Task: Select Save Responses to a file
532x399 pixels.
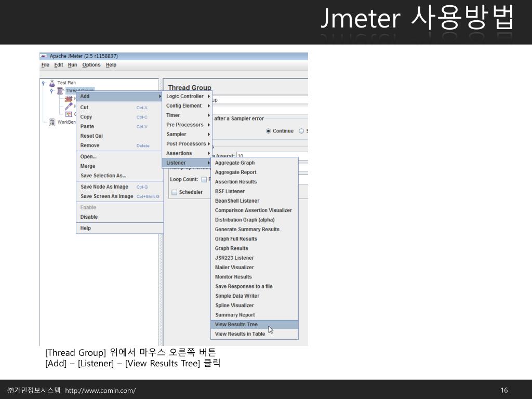Action: 255,286
